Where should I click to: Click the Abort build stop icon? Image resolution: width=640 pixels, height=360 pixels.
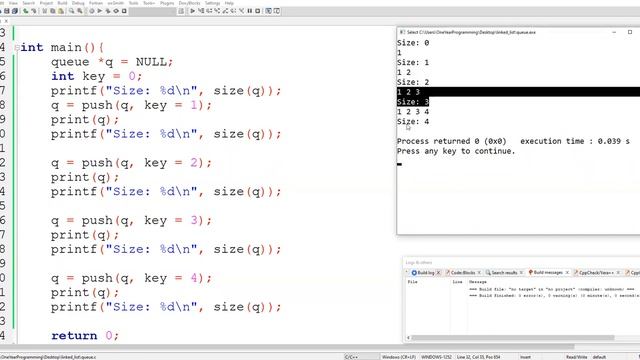(x=124, y=11)
